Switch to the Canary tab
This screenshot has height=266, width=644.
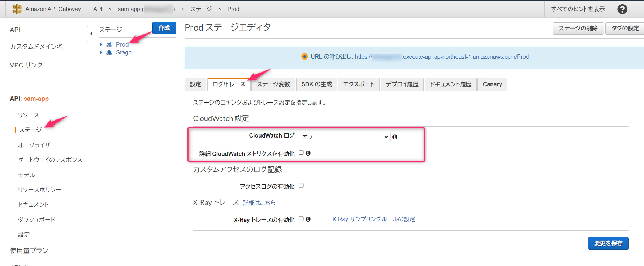492,84
